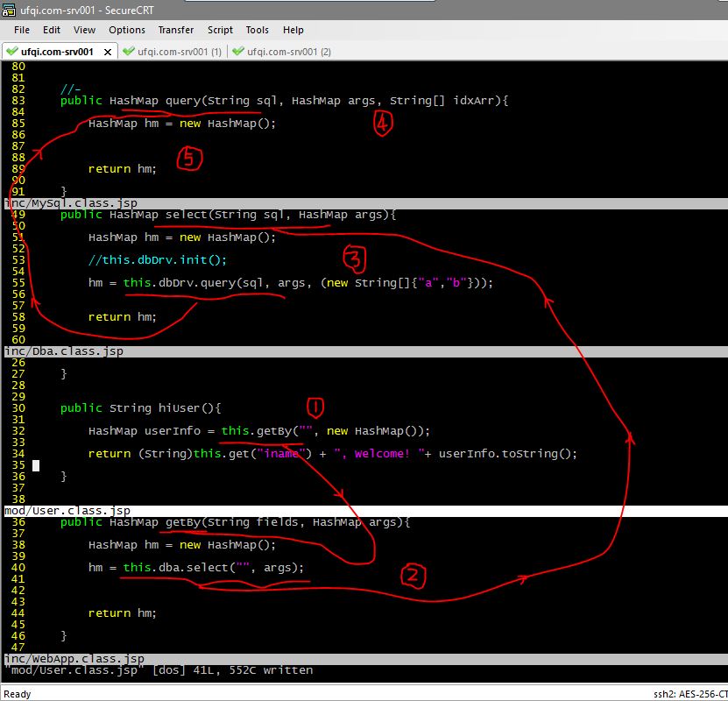Open the View menu

coord(84,30)
